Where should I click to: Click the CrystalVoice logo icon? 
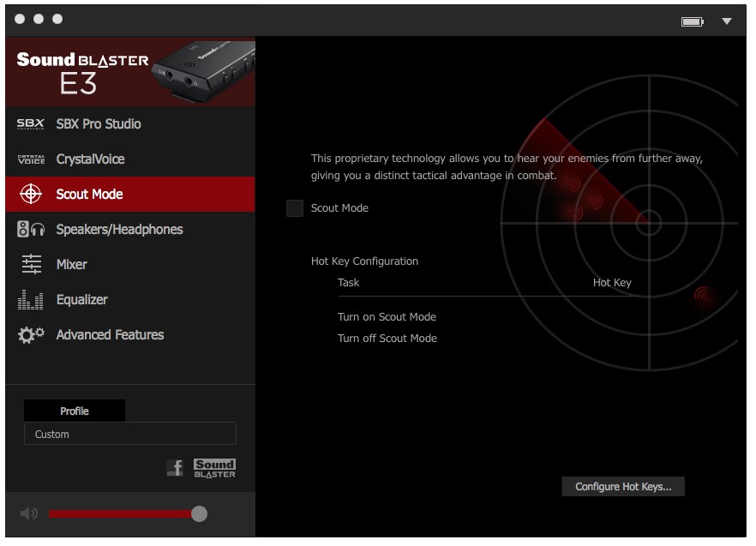click(x=31, y=159)
